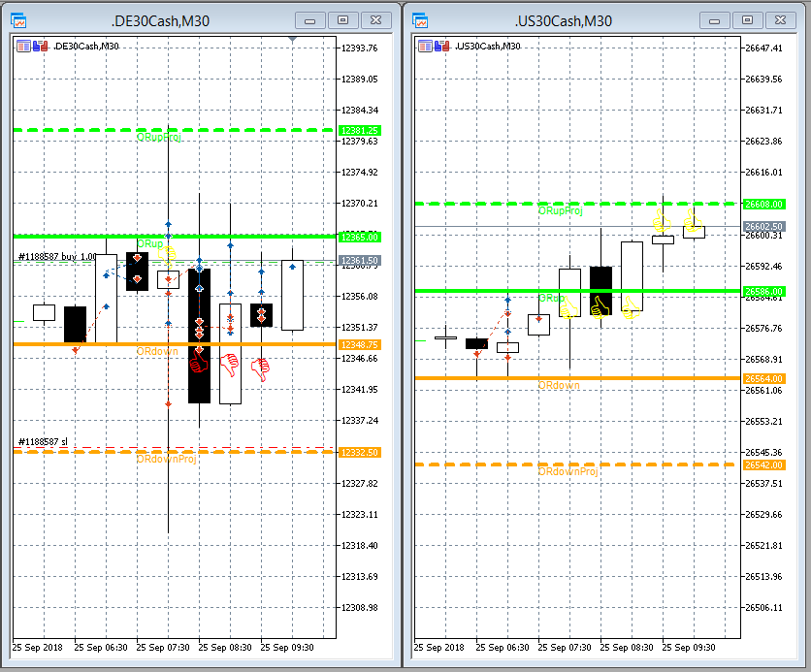The width and height of the screenshot is (811, 672).
Task: Select the orange 26542.00 price label
Action: 763,464
